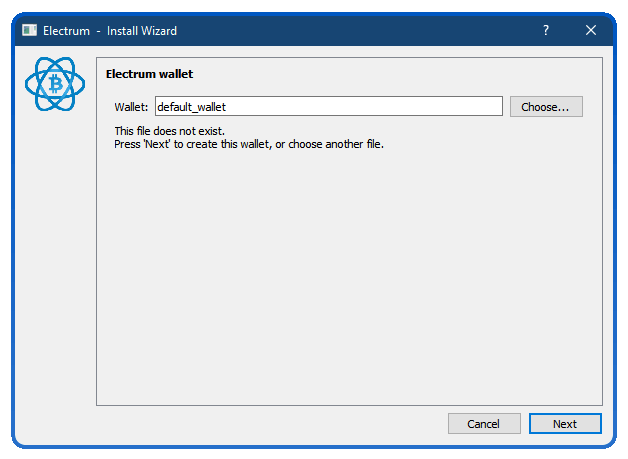Click the blank sidebar space under the logo
This screenshot has height=459, width=628.
(x=55, y=260)
